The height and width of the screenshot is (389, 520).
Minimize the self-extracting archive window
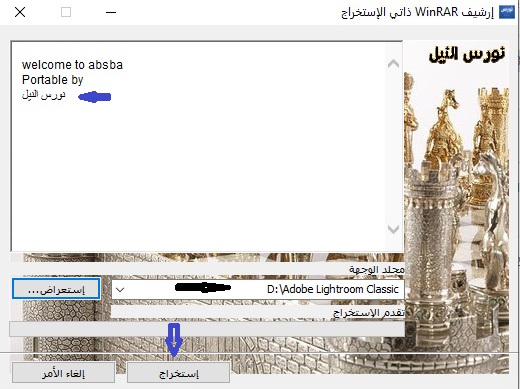pos(111,12)
